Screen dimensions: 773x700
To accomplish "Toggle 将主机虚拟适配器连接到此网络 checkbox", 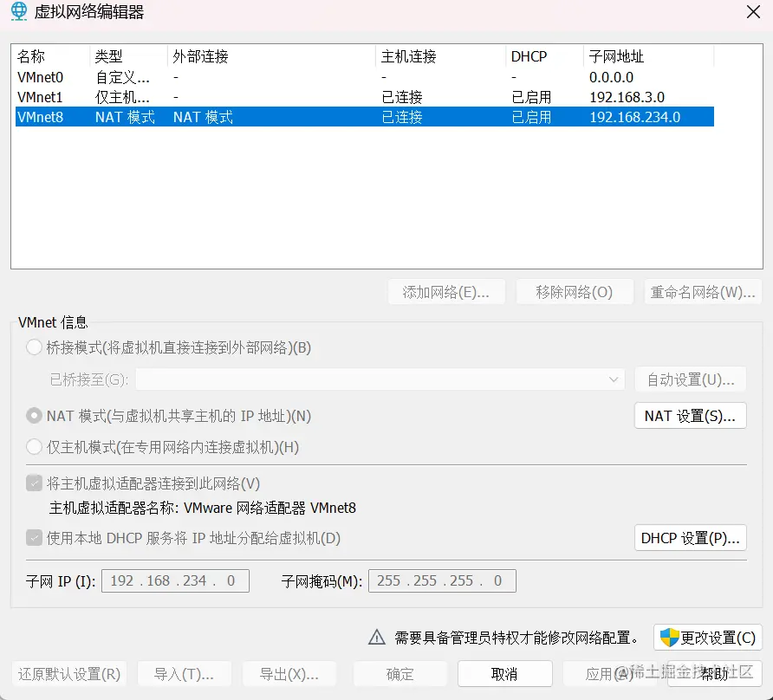I will [34, 483].
